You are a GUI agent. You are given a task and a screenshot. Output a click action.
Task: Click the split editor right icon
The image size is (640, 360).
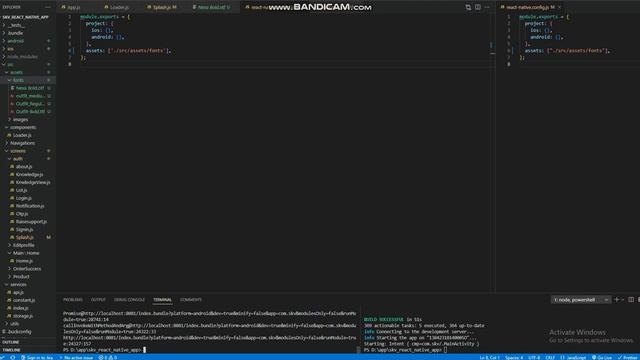[x=478, y=7]
